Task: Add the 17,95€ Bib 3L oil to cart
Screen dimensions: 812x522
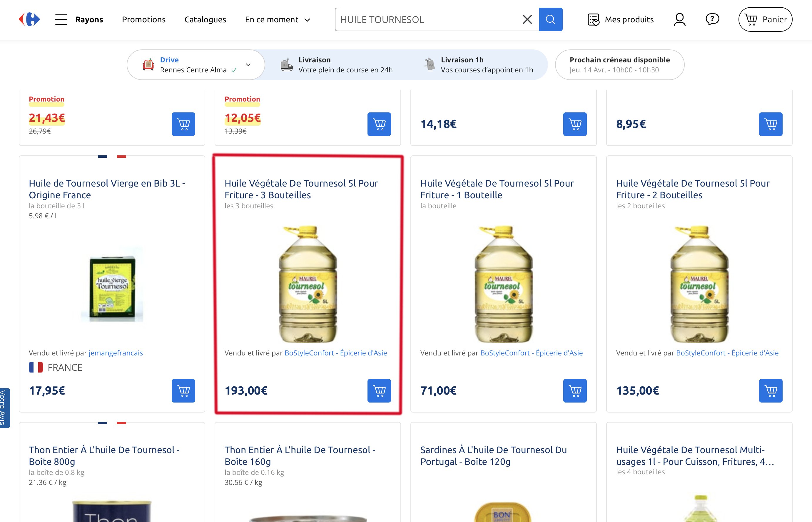Action: (183, 390)
